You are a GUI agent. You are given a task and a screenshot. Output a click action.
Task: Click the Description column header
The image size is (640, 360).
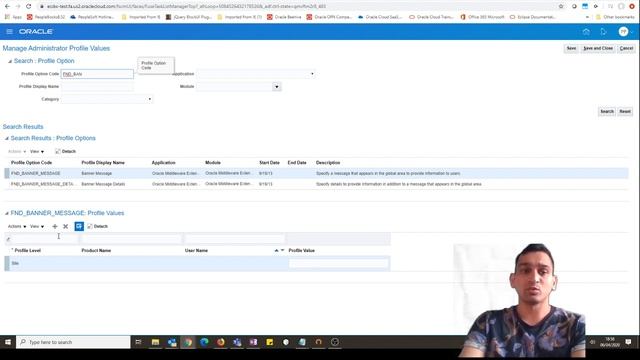[x=328, y=162]
